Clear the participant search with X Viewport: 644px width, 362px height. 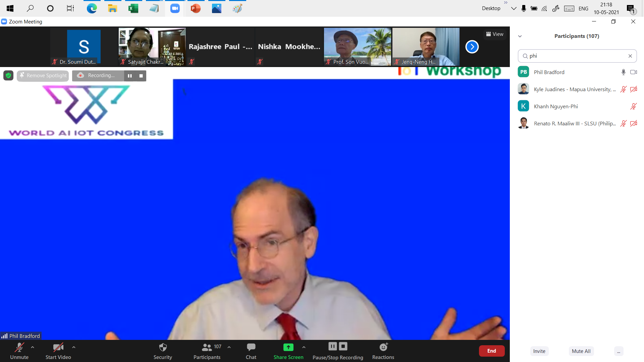pos(630,56)
